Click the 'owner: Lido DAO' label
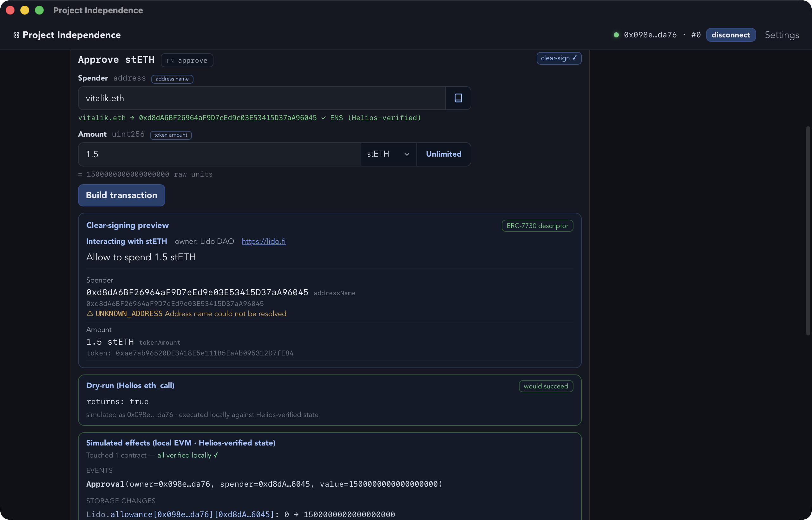 click(204, 241)
